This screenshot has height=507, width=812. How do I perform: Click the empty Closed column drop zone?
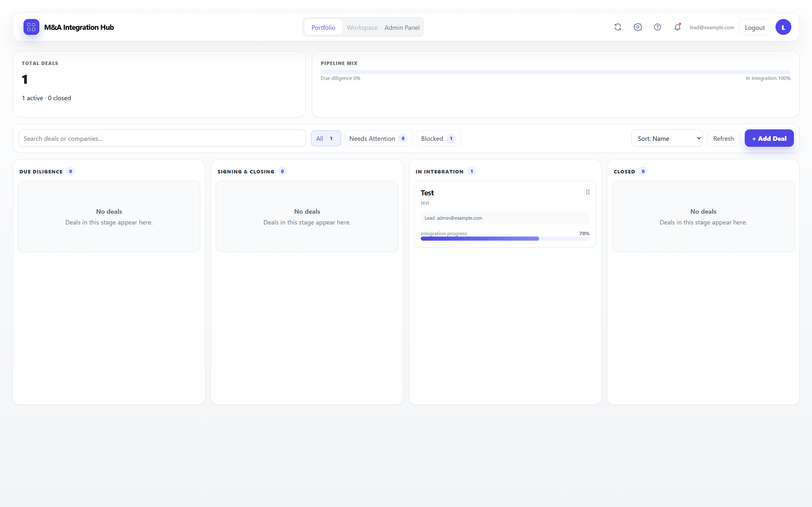point(703,217)
